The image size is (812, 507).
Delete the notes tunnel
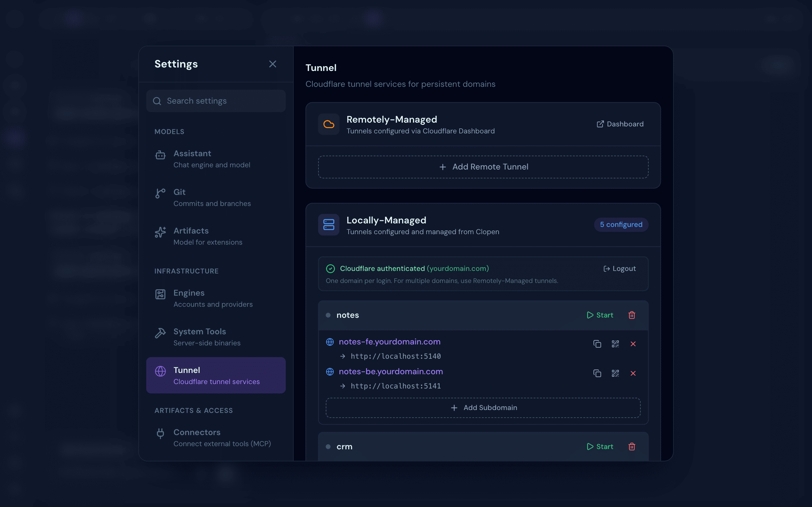click(x=632, y=315)
